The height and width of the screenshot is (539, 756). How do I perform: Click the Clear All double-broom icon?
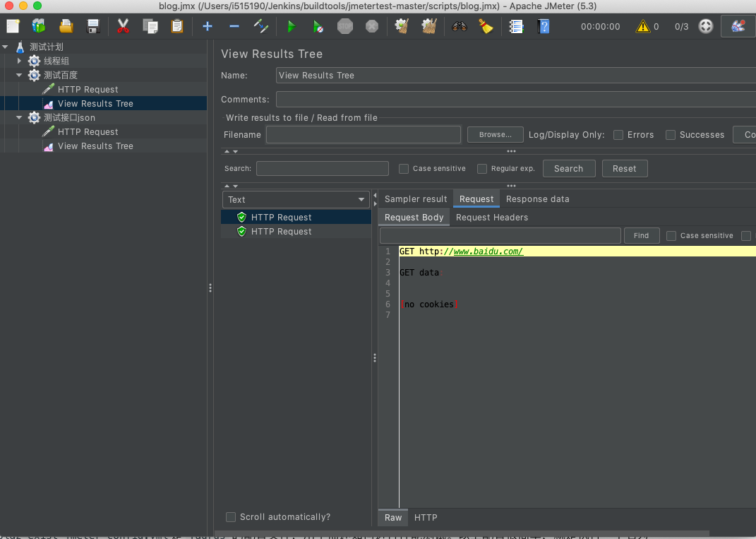429,27
